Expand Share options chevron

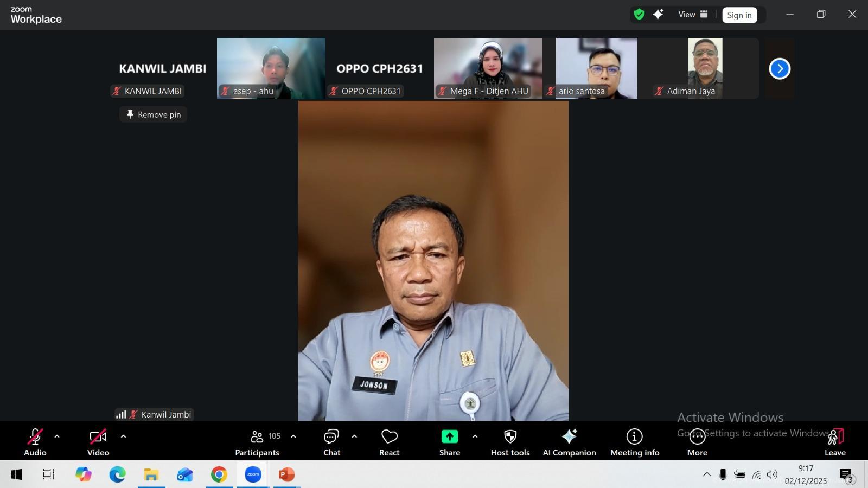pos(475,436)
